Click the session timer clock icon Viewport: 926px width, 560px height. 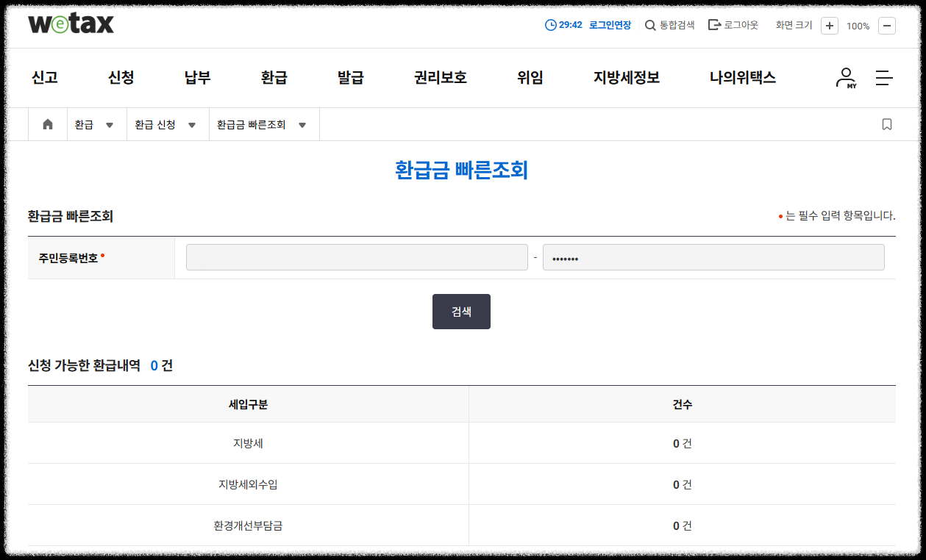550,25
